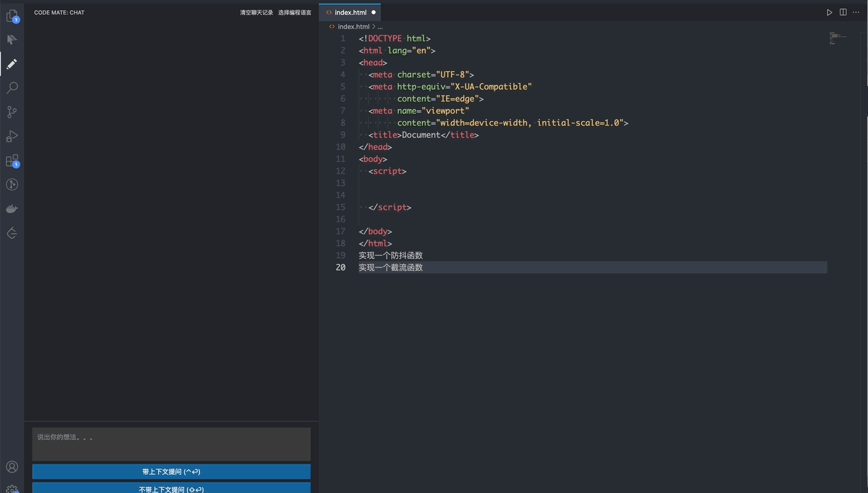Open the arrow-shaped extension icon below Docker
Viewport: 868px width, 493px height.
[x=12, y=233]
